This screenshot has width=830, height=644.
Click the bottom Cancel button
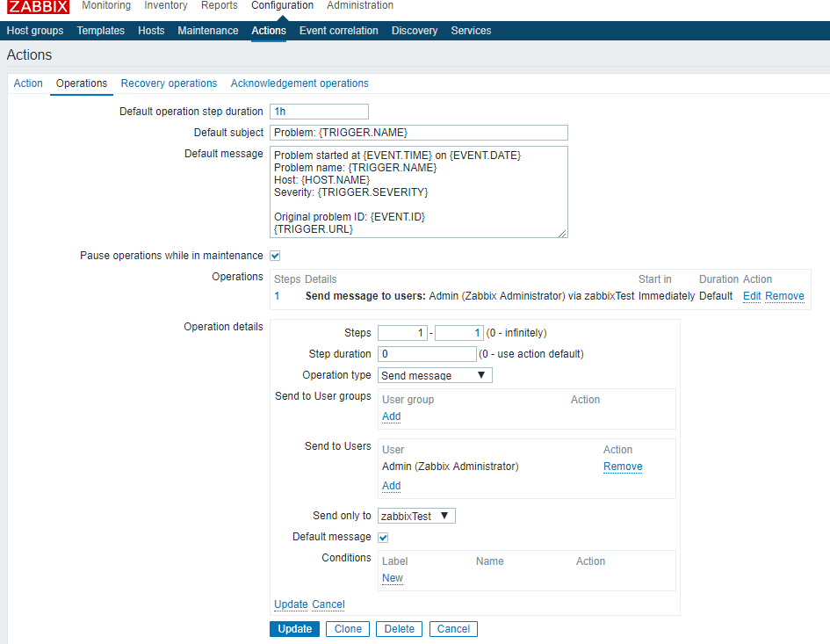453,629
